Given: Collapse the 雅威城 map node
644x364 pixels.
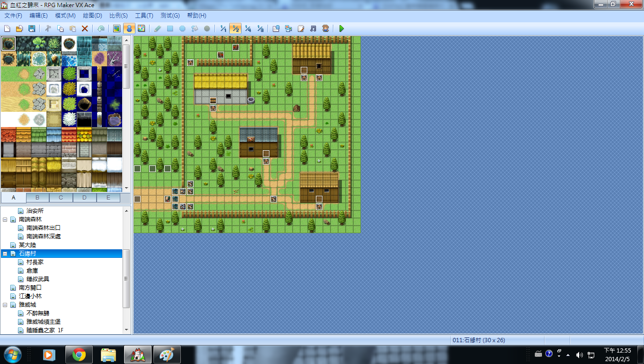Looking at the screenshot, I should coord(5,305).
